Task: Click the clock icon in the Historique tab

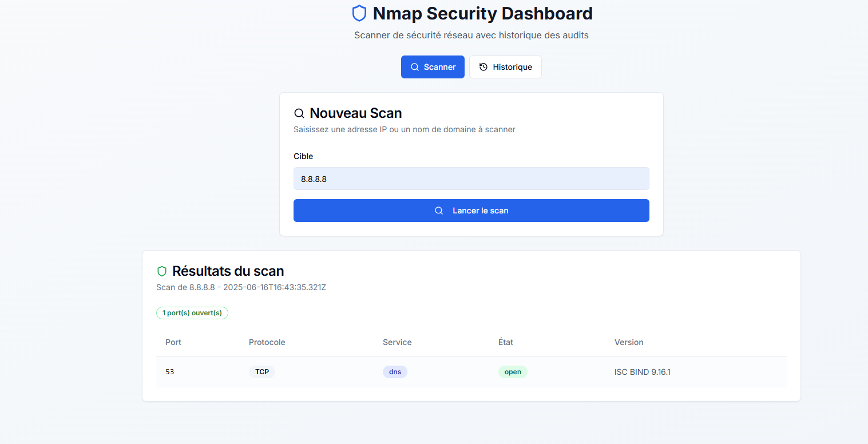Action: coord(483,67)
